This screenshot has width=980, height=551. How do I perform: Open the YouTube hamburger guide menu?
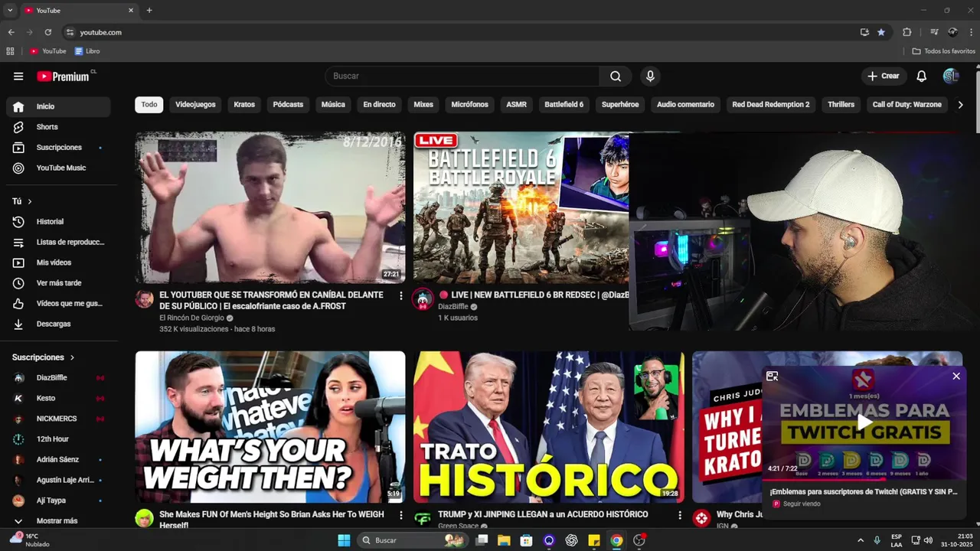click(18, 76)
